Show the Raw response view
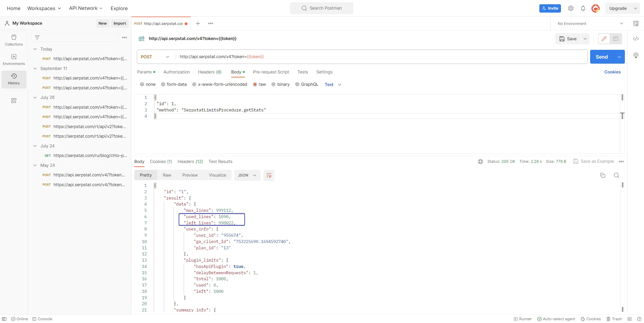 167,175
